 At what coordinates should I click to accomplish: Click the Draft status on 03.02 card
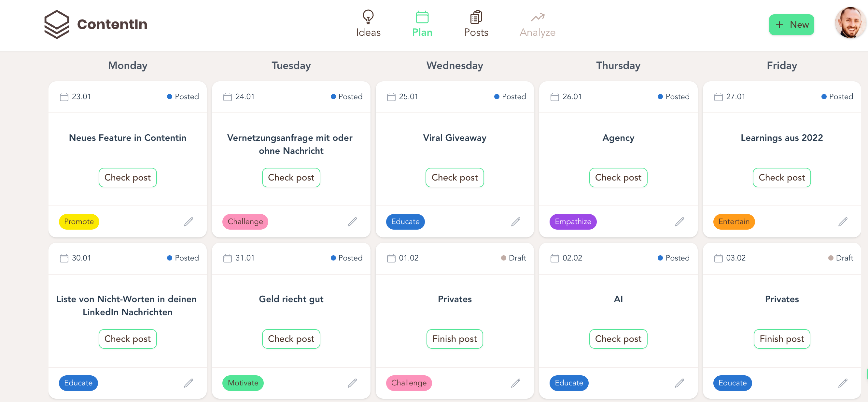841,258
